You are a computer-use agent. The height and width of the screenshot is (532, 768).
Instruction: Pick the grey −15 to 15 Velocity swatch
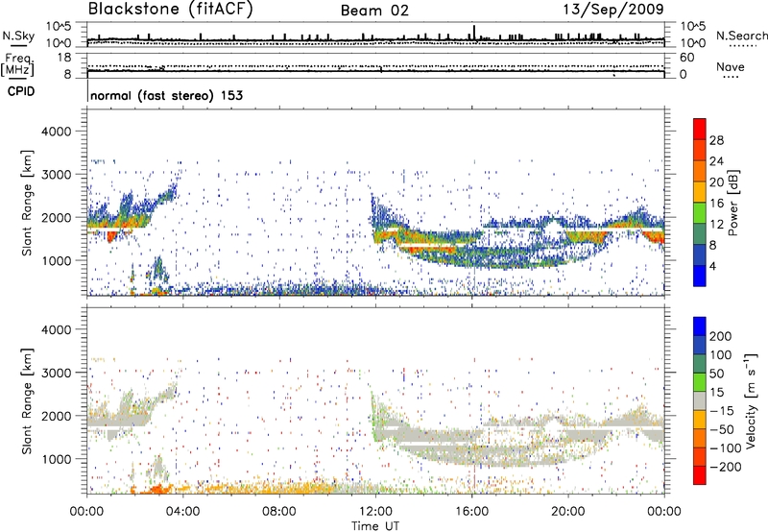pyautogui.click(x=700, y=401)
